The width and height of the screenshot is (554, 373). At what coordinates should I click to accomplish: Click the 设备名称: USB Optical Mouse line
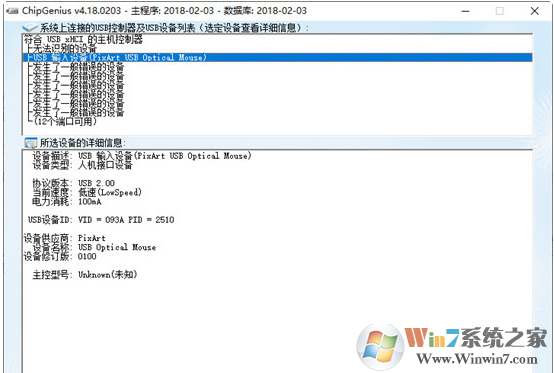click(94, 247)
